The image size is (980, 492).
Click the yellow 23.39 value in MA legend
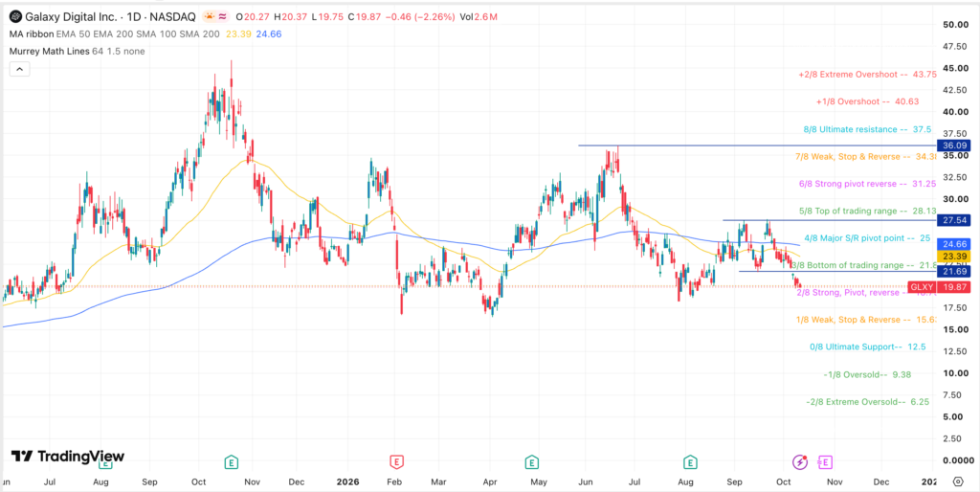pyautogui.click(x=237, y=34)
